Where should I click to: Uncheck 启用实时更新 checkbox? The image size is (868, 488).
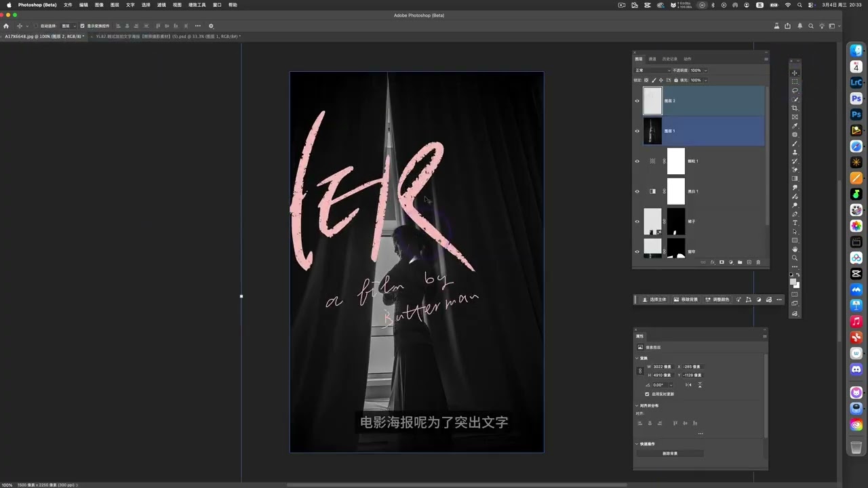tap(647, 394)
